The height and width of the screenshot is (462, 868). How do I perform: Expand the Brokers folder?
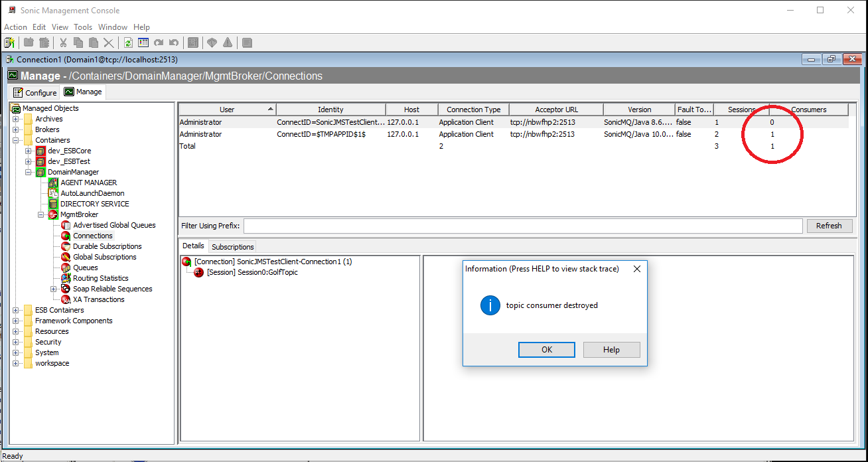[x=16, y=129]
